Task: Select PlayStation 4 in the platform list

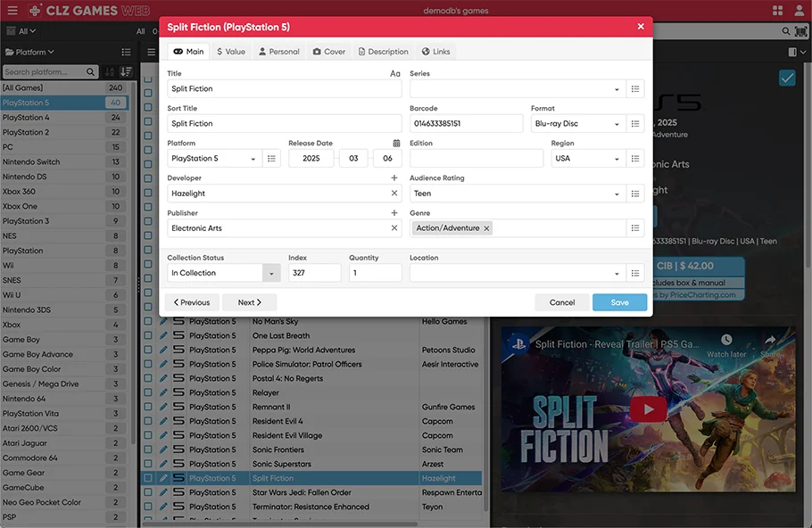Action: tap(65, 118)
